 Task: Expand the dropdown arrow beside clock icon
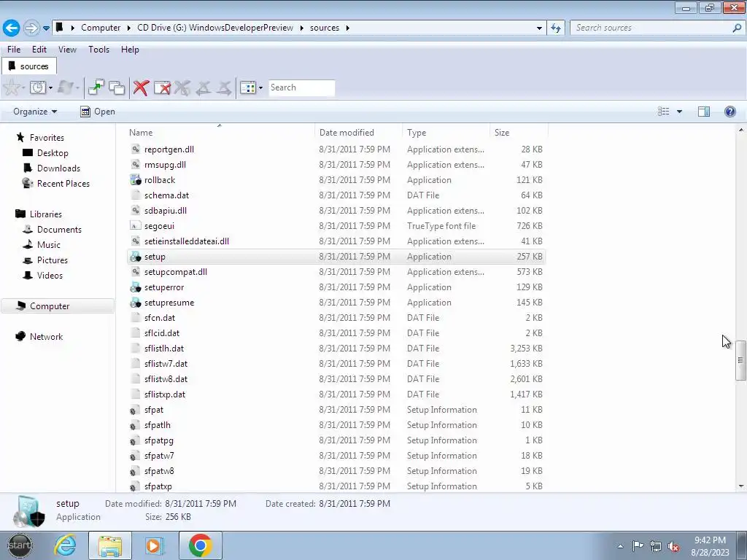[50, 88]
